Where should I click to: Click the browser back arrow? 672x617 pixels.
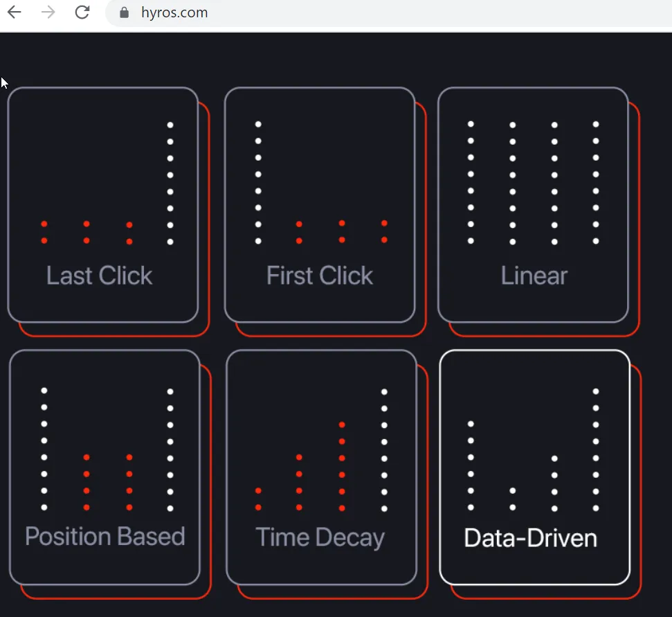click(15, 12)
